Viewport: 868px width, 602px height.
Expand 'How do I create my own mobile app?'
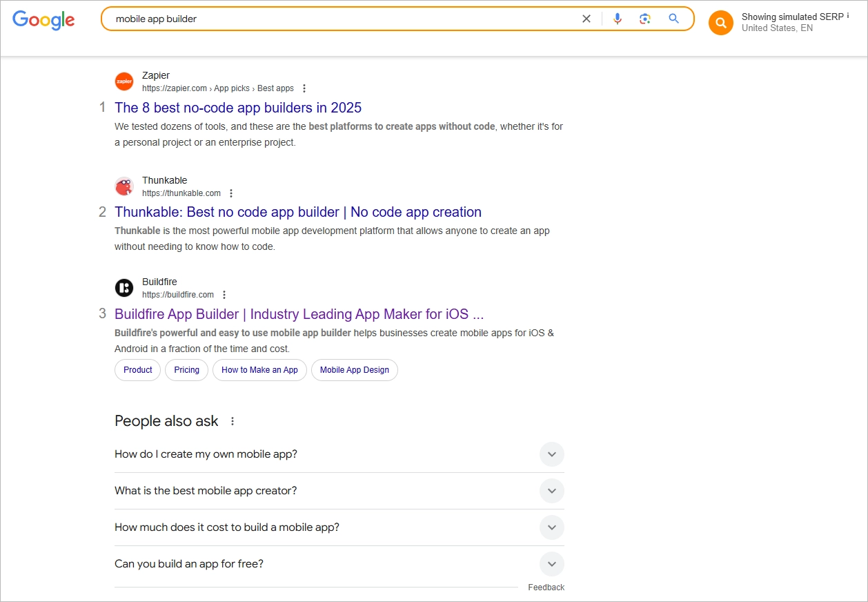tap(551, 454)
